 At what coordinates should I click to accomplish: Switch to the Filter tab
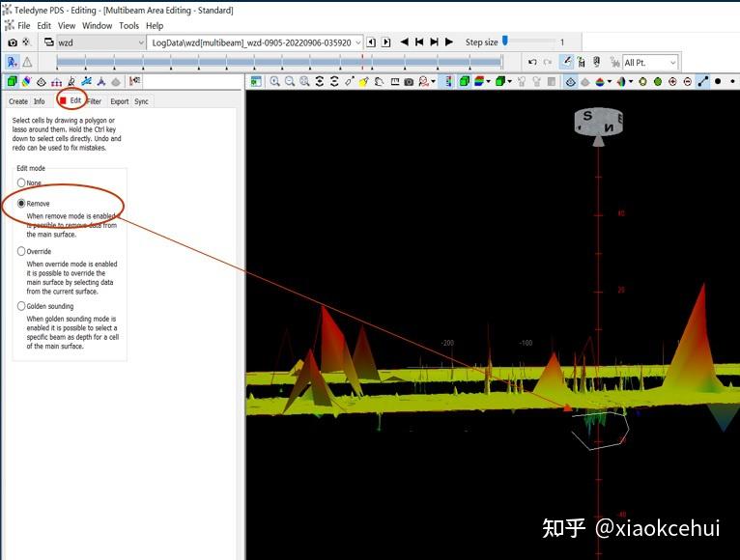coord(95,101)
